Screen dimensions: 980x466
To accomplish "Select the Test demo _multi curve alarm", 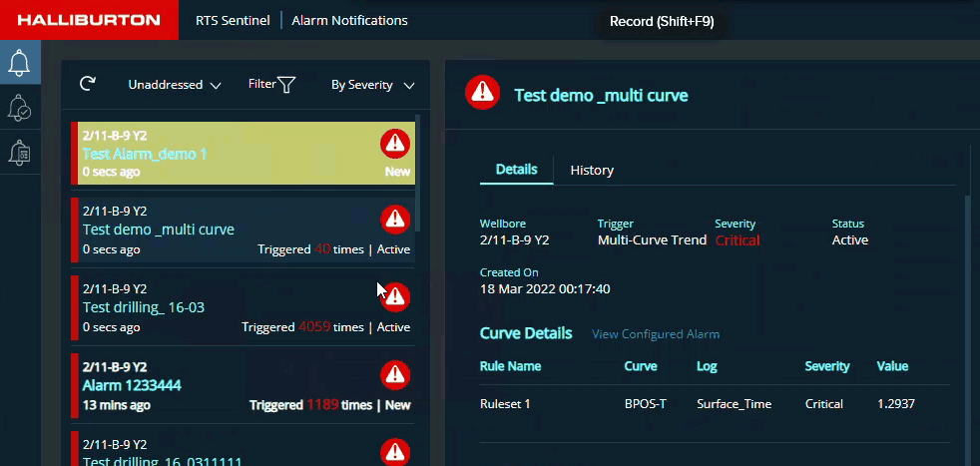I will 159,230.
